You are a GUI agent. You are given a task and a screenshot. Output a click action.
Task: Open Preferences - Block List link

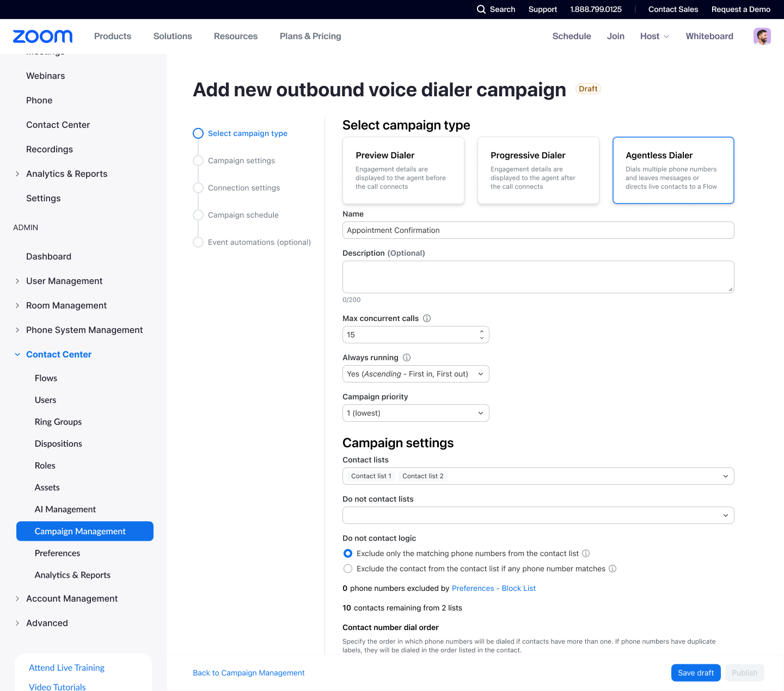(494, 588)
